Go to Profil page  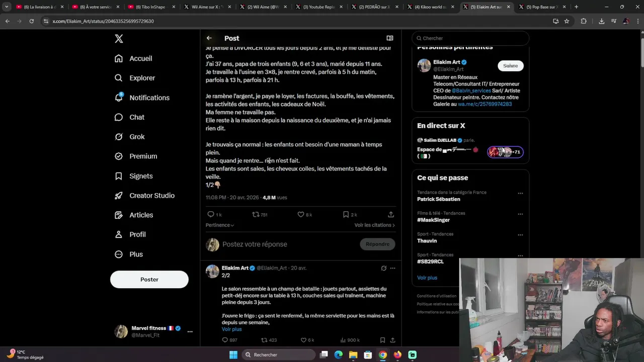[x=130, y=234]
